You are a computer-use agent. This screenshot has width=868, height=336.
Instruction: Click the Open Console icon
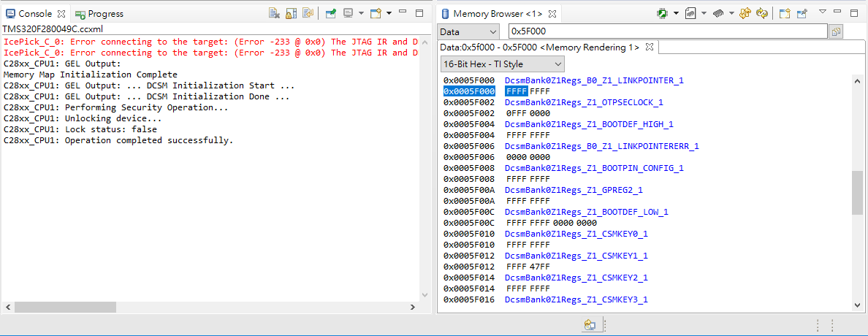(x=376, y=13)
